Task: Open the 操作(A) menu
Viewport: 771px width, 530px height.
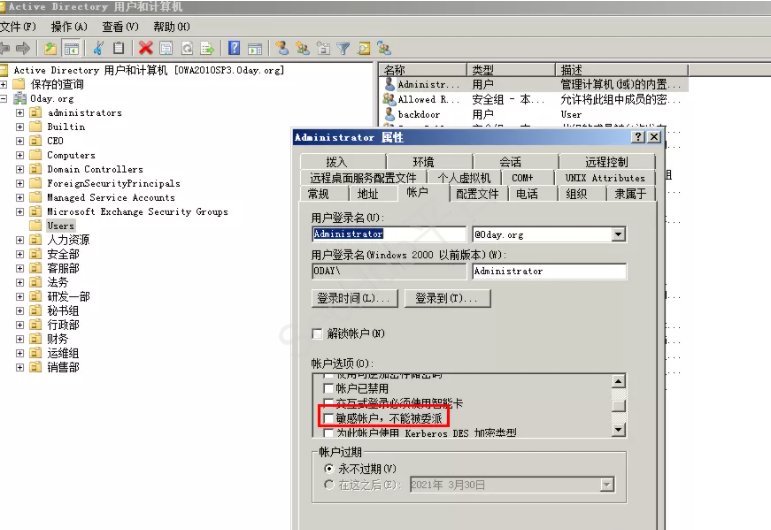Action: (x=68, y=27)
